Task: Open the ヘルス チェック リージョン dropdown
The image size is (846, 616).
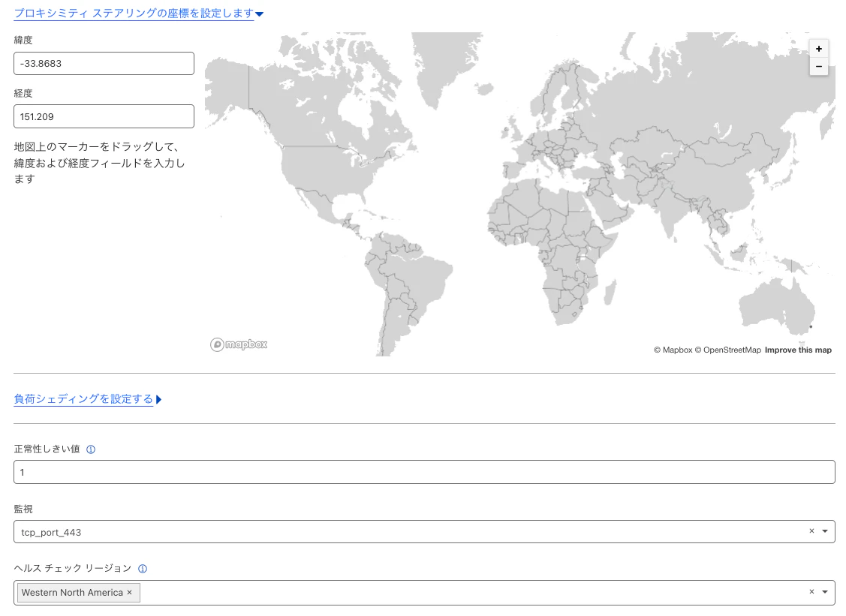Action: click(x=825, y=592)
